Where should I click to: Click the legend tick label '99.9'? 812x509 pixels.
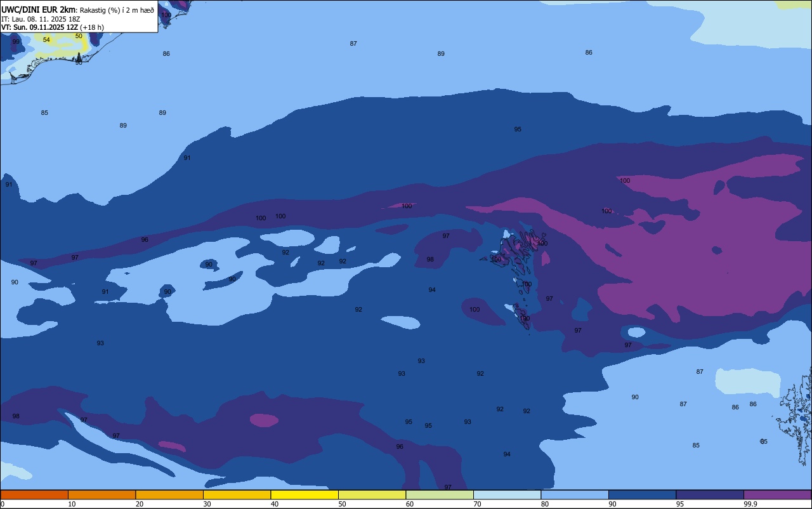tap(750, 504)
